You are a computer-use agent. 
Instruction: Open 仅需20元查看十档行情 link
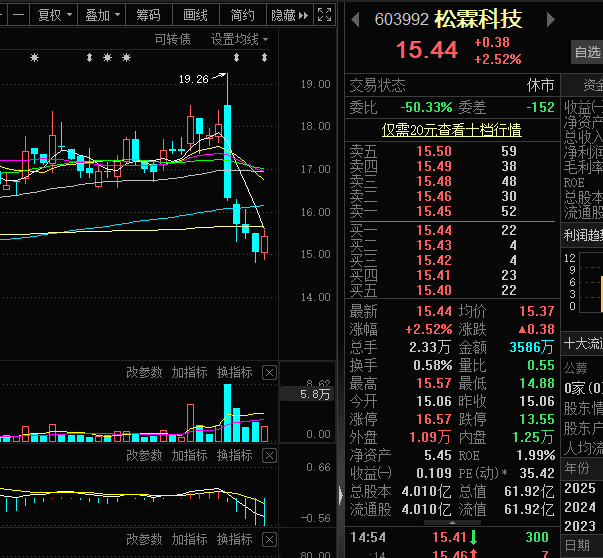click(x=451, y=130)
